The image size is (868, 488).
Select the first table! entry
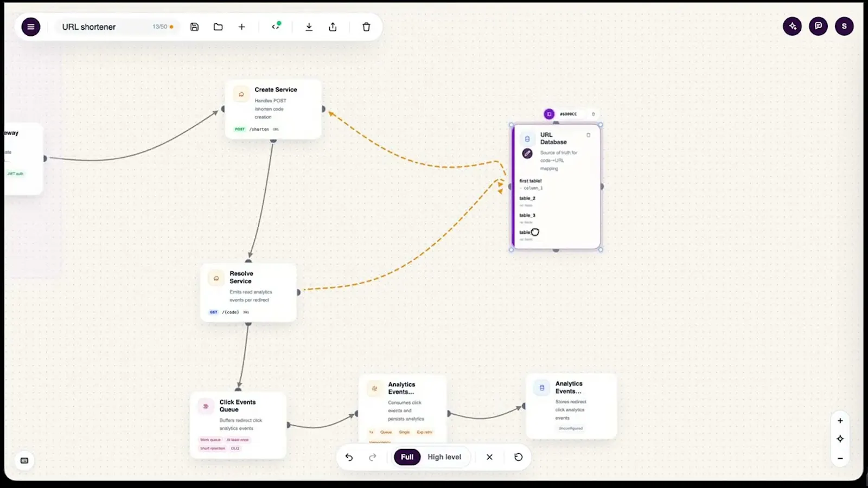(531, 181)
